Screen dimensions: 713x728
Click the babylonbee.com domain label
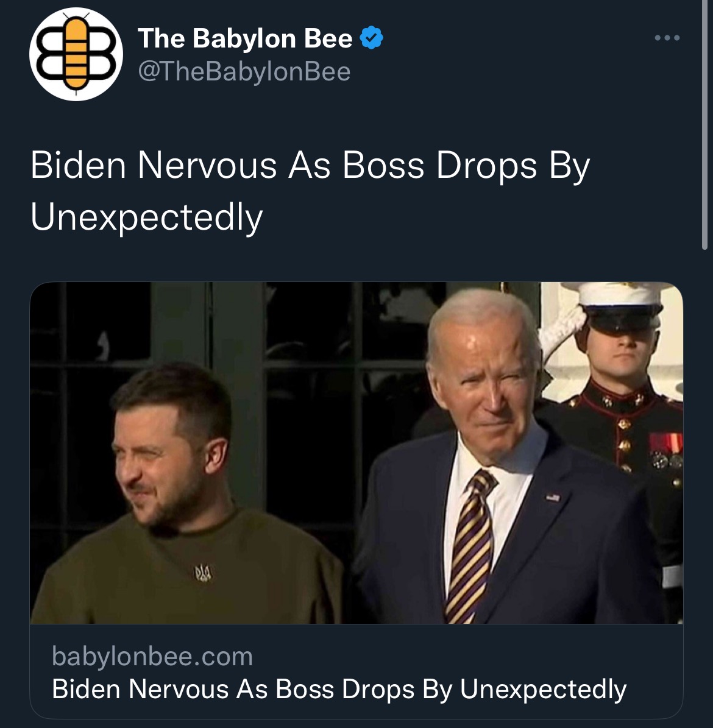pos(152,656)
